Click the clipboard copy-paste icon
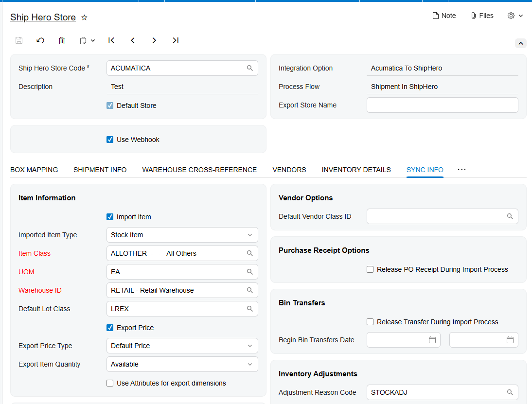Image resolution: width=532 pixels, height=404 pixels. (83, 41)
